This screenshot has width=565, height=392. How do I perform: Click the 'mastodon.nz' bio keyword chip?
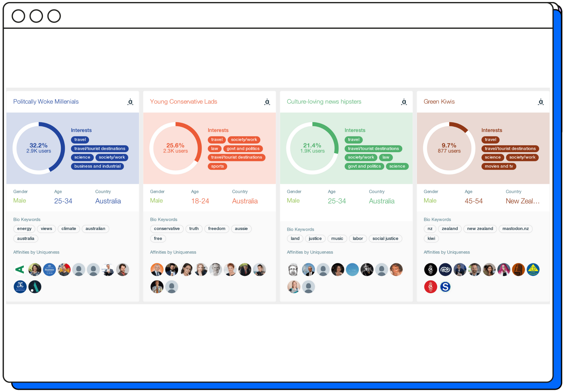(515, 229)
